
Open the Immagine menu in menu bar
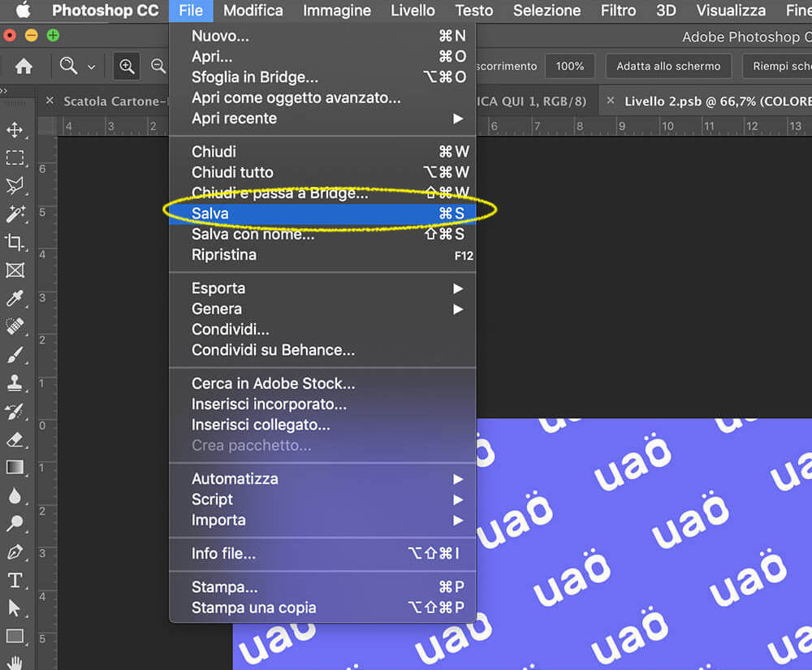(x=337, y=11)
